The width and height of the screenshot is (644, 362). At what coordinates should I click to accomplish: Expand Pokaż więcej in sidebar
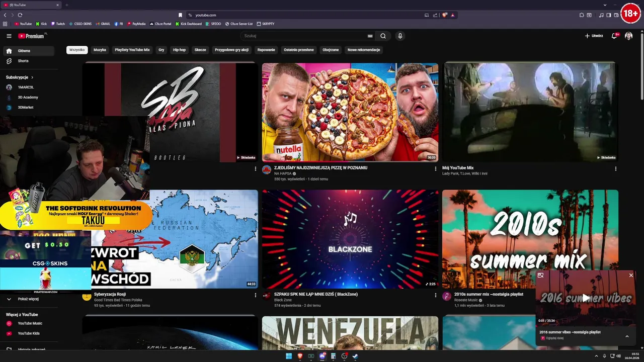click(28, 299)
